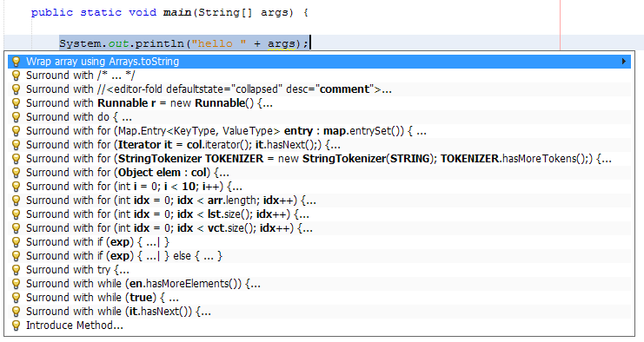Choose Surround with for (int i = 0; i < 10)

[x=319, y=187]
